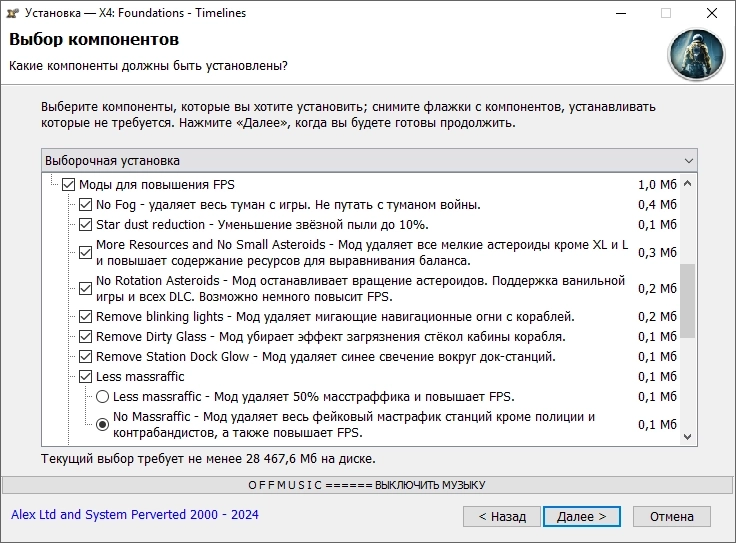Click the '1,0 Мб' size value
Viewport: 736px width, 543px height.
[657, 184]
